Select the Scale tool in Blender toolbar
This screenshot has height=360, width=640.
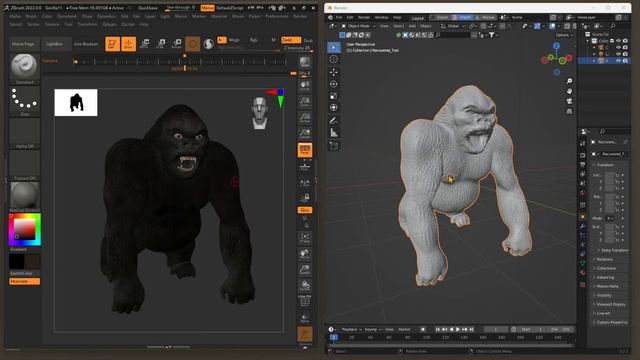coord(333,96)
